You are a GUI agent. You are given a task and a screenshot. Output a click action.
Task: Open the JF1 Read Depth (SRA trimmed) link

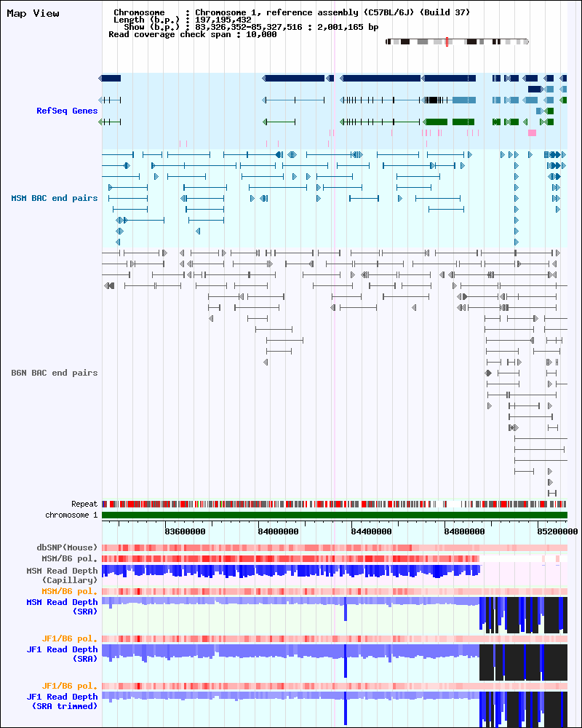point(62,702)
